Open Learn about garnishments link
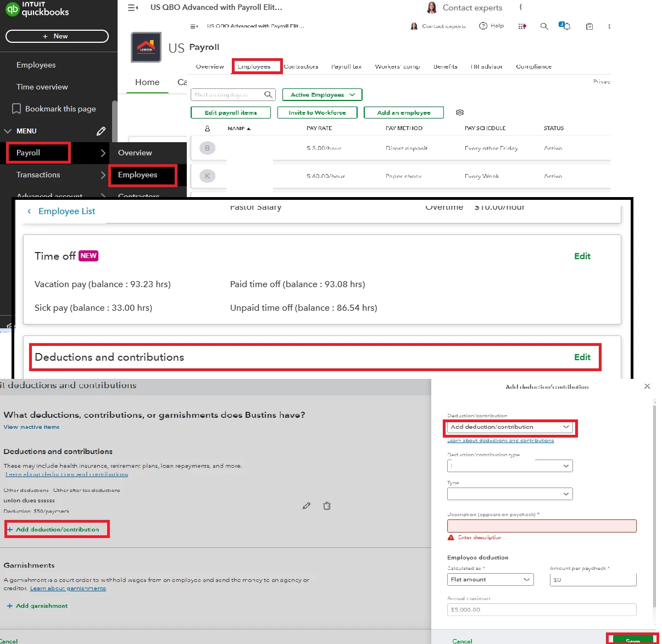662x644 pixels. tap(68, 589)
